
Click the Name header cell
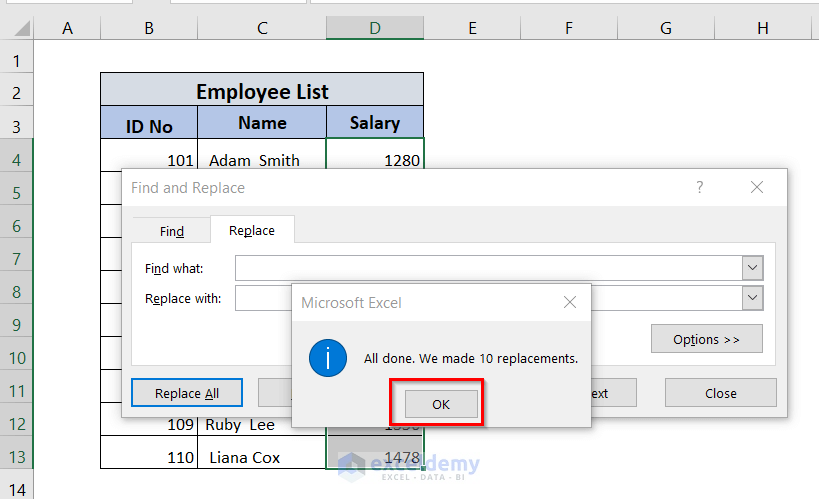(262, 123)
